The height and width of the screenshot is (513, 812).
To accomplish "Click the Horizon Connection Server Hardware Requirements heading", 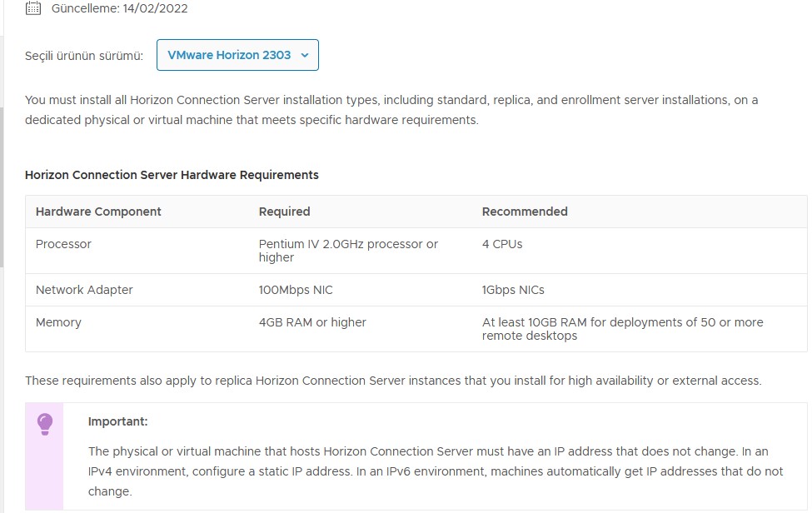I will (x=172, y=175).
